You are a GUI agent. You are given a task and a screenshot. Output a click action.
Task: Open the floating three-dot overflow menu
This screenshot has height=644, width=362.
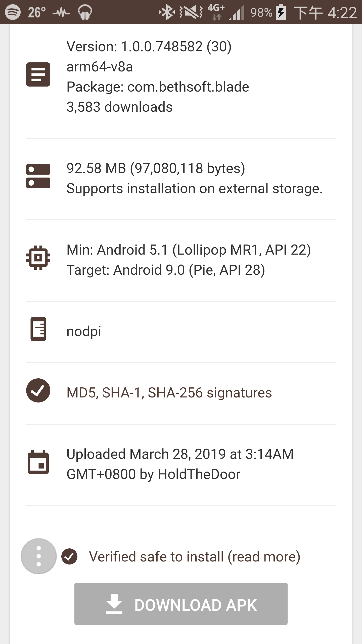(39, 556)
